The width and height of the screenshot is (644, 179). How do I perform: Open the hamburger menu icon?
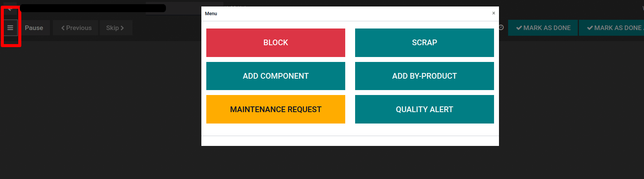tap(10, 28)
